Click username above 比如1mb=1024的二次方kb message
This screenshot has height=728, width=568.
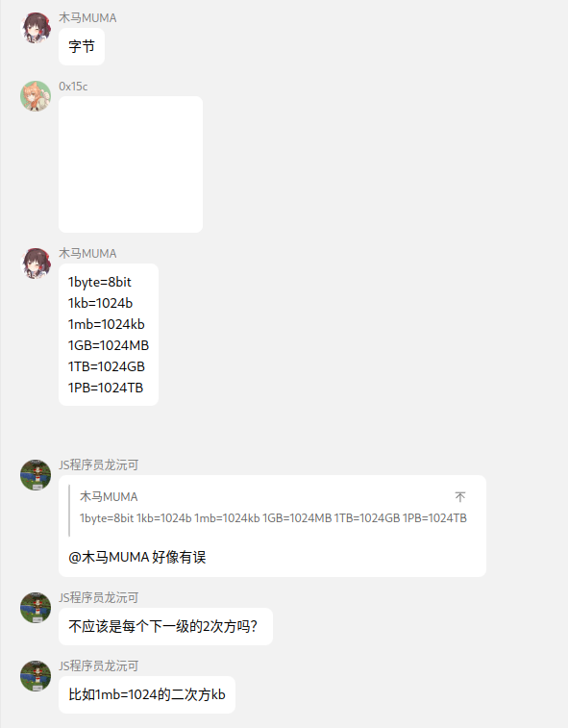[x=98, y=665]
